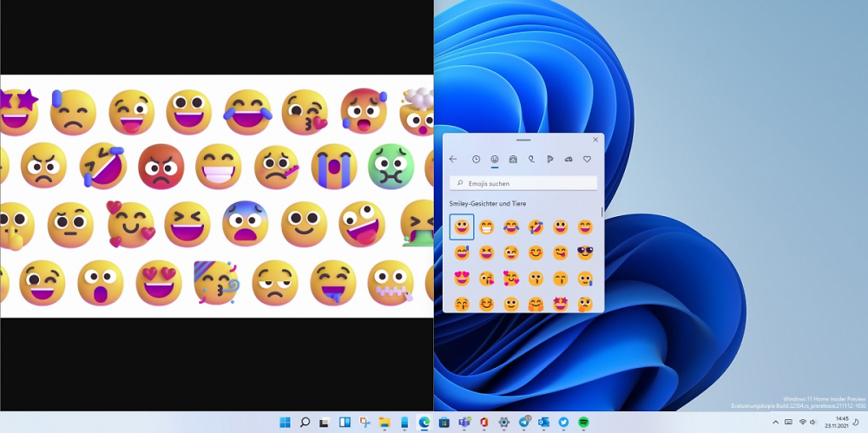
Task: Click the emoji panel scrollbar
Action: pyautogui.click(x=602, y=213)
